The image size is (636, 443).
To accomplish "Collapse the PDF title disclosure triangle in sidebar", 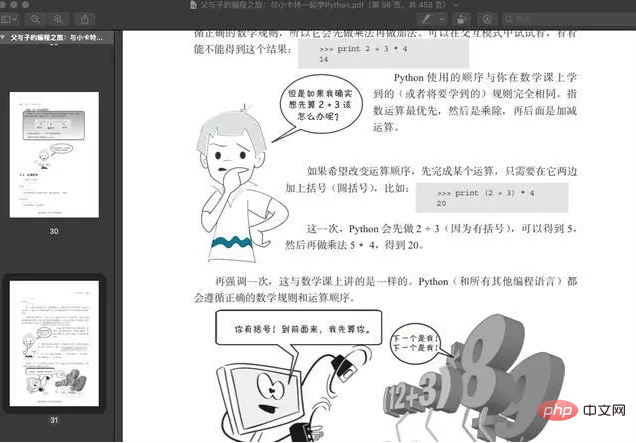I will [x=3, y=37].
